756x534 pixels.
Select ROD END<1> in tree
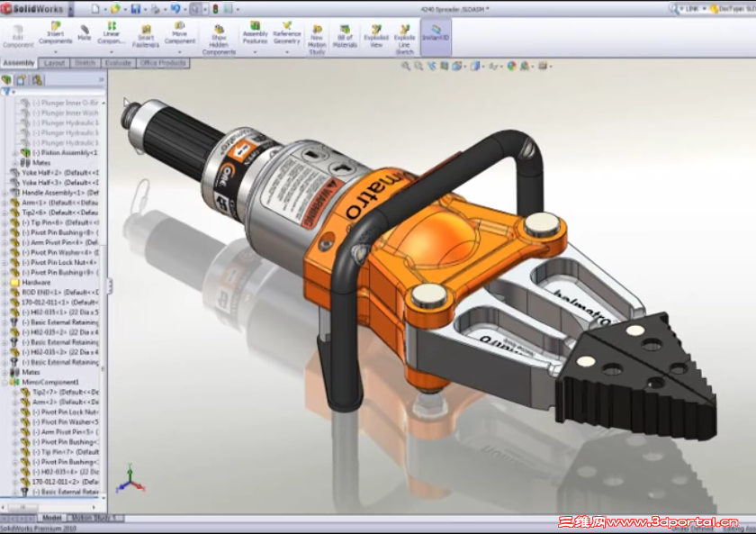click(55, 293)
